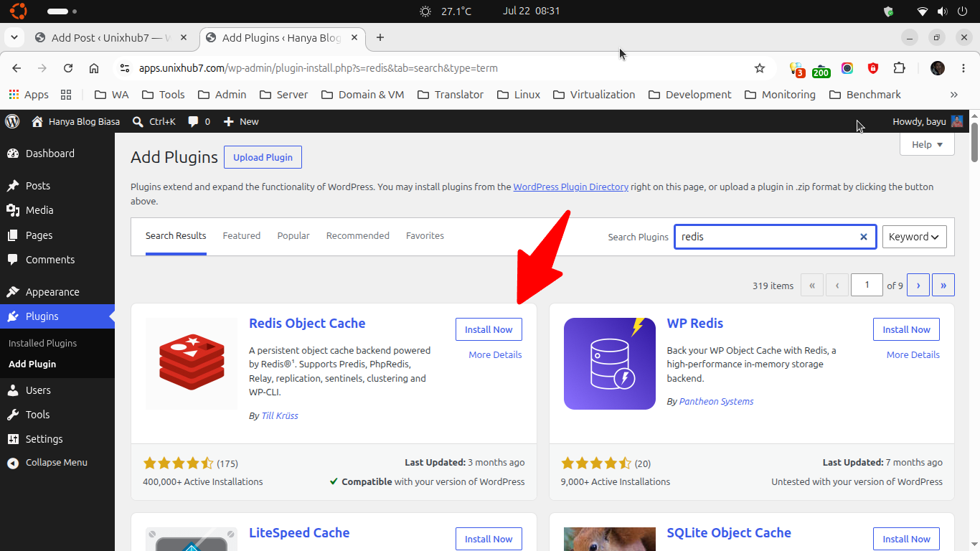Open the Translator bookmarks folder
This screenshot has height=551, width=980.
coord(450,95)
